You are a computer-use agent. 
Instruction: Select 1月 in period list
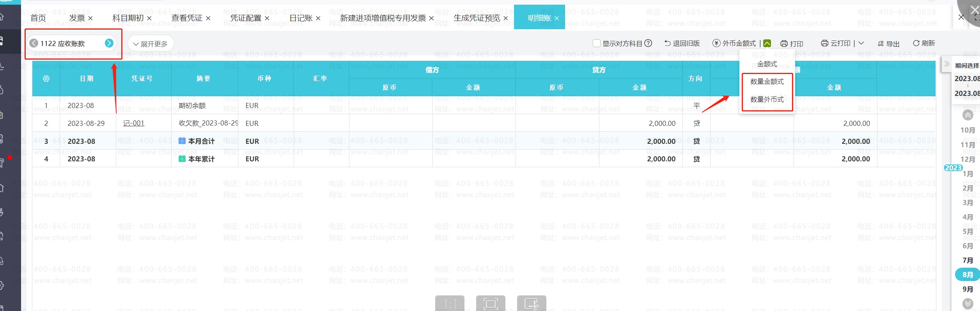(968, 173)
